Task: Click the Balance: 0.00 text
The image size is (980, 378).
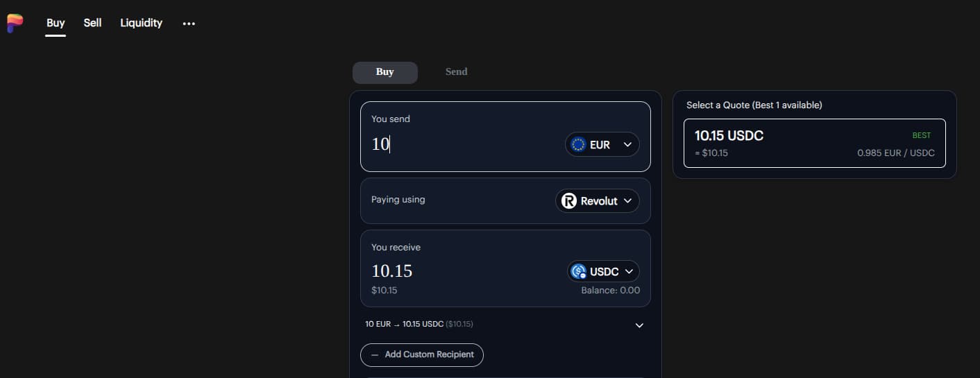Action: 610,290
